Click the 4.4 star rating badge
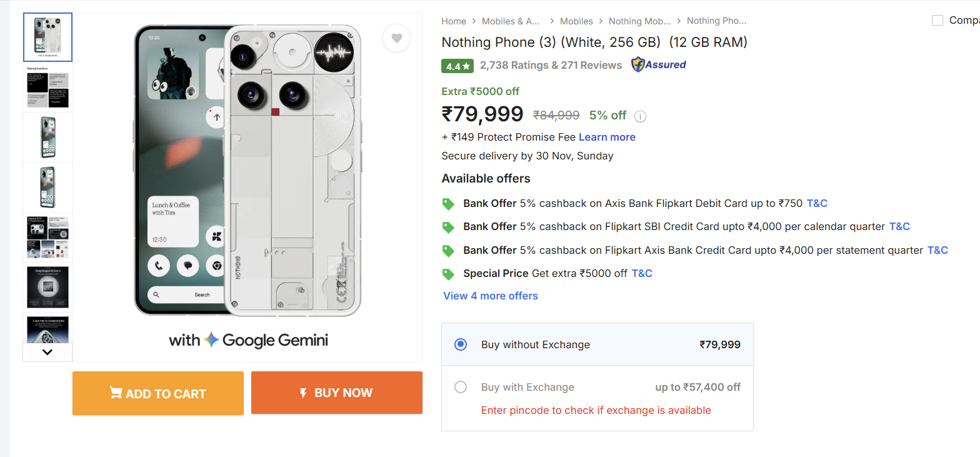This screenshot has height=457, width=980. (457, 66)
